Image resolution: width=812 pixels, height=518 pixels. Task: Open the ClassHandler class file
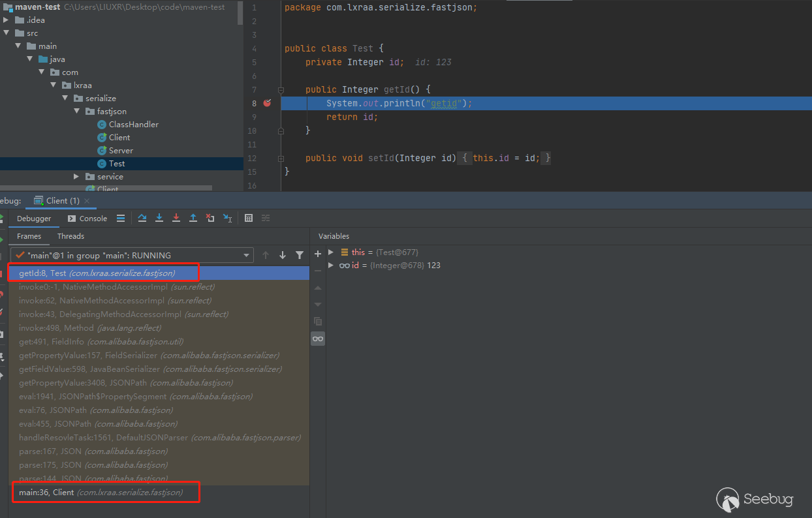point(133,125)
